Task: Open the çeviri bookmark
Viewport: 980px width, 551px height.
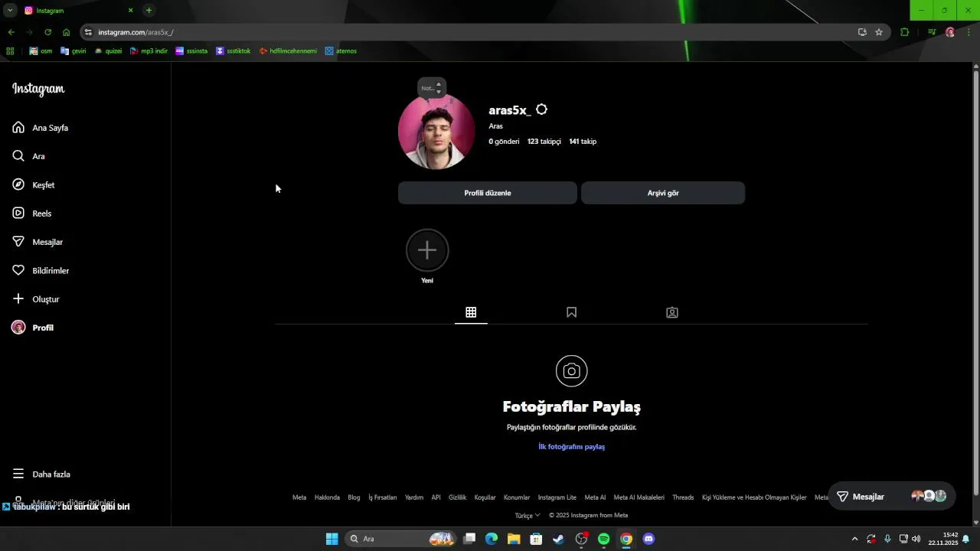Action: click(x=73, y=51)
